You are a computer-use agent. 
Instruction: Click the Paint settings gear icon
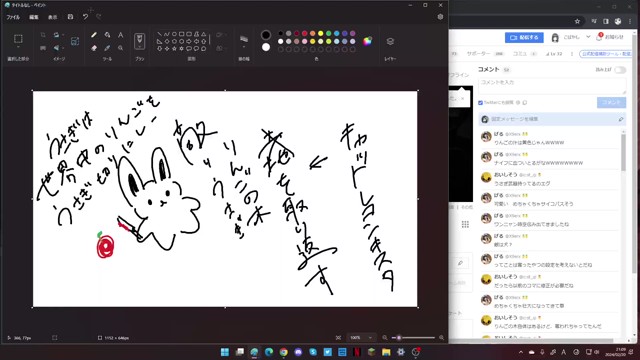click(440, 17)
